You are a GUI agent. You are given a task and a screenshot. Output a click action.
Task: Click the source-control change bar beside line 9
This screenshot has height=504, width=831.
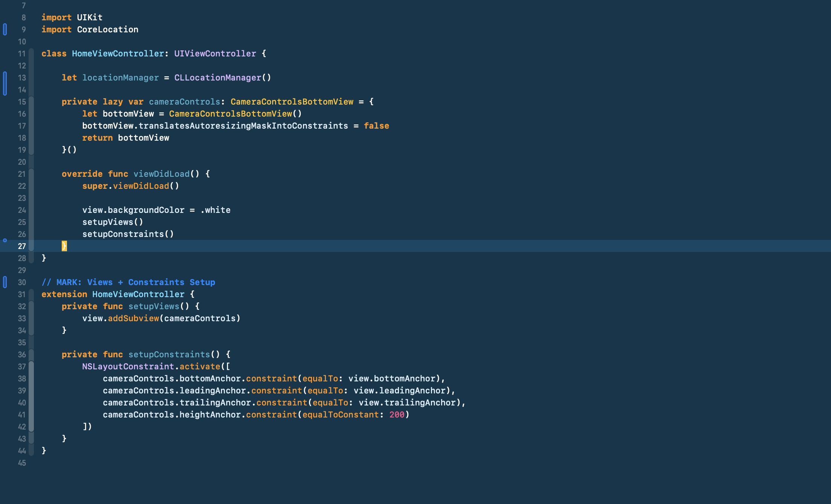pos(5,29)
